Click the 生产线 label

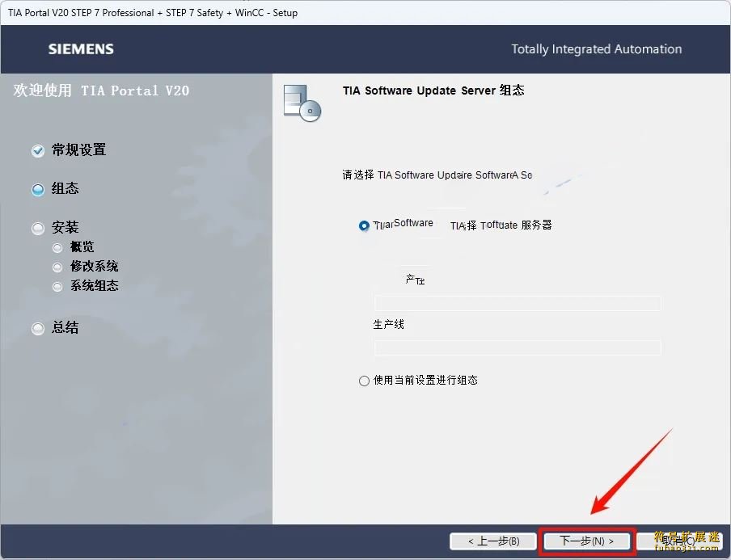[388, 324]
